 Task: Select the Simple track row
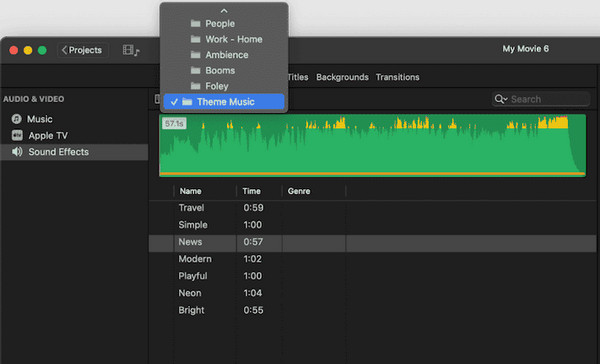[x=372, y=225]
